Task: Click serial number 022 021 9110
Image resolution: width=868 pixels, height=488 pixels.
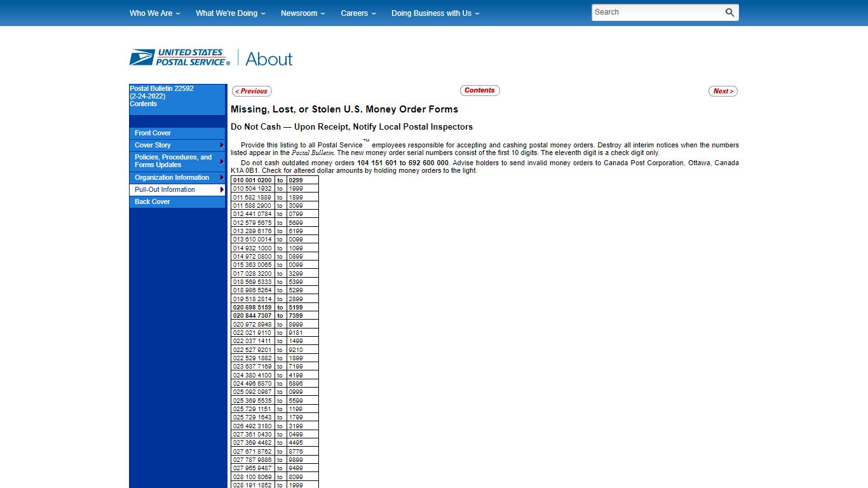Action: 252,333
